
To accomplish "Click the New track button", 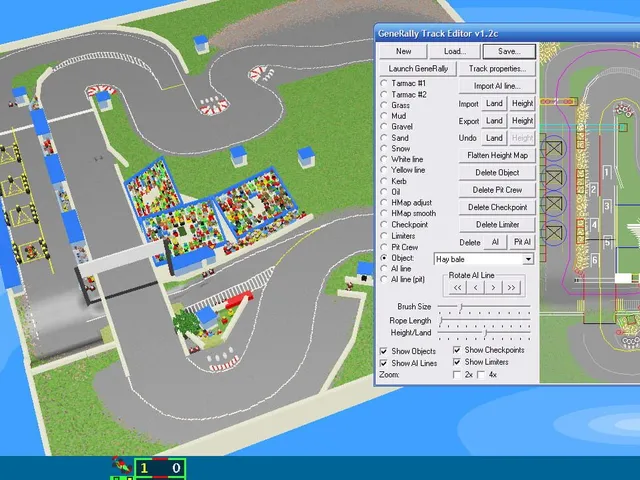I will [403, 51].
